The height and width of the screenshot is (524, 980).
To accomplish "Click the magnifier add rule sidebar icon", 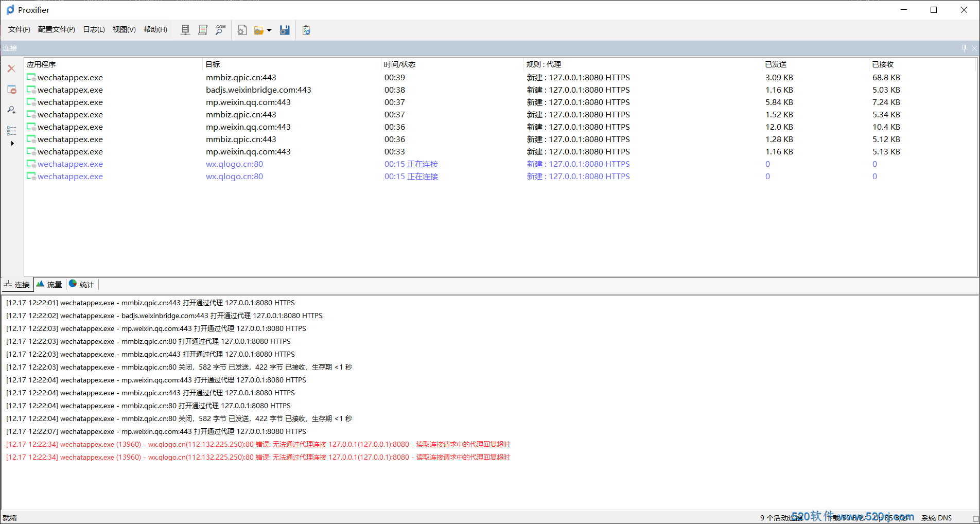I will [x=11, y=110].
